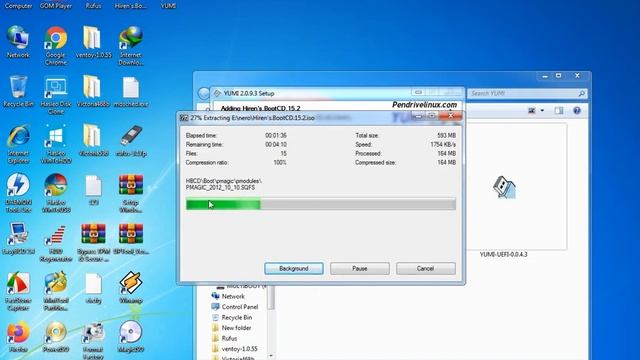Click the green extraction progress bar
This screenshot has height=360, width=640.
tap(321, 204)
